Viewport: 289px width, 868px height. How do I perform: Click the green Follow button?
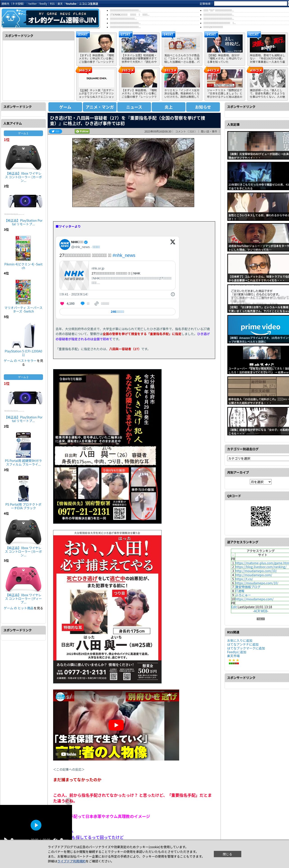point(82,131)
